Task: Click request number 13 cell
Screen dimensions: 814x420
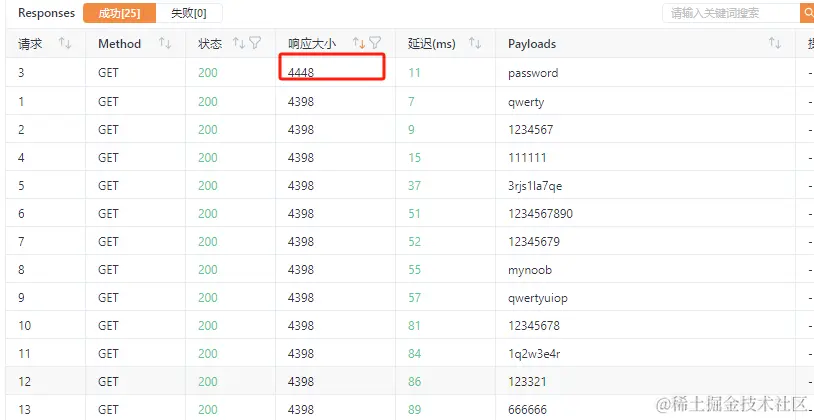Action: [x=46, y=408]
